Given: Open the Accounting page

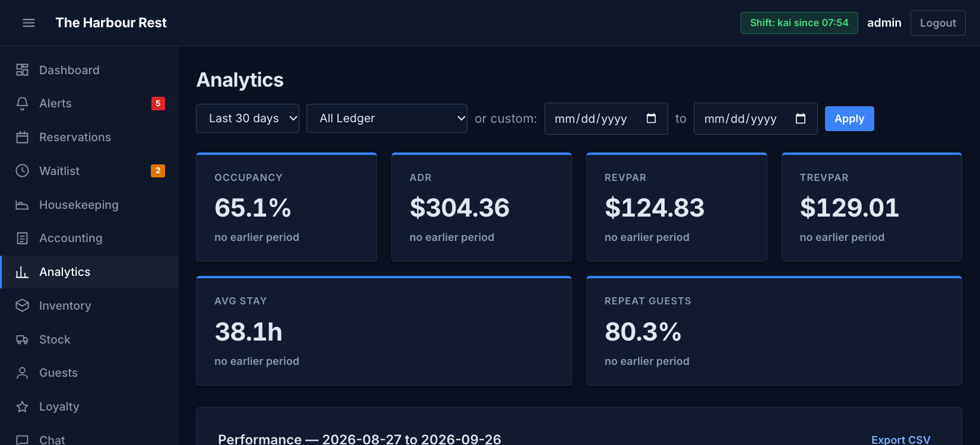Looking at the screenshot, I should click(x=89, y=238).
